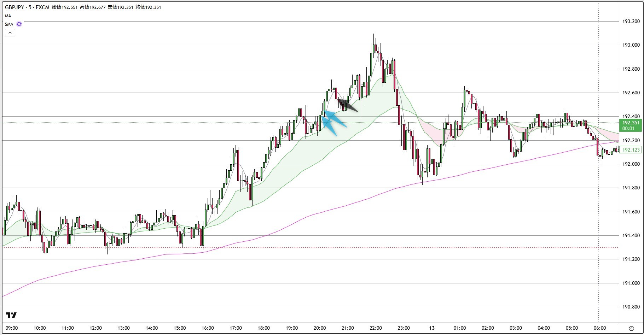Click the SMA indicator refresh icon
This screenshot has height=335, width=644.
click(x=19, y=24)
